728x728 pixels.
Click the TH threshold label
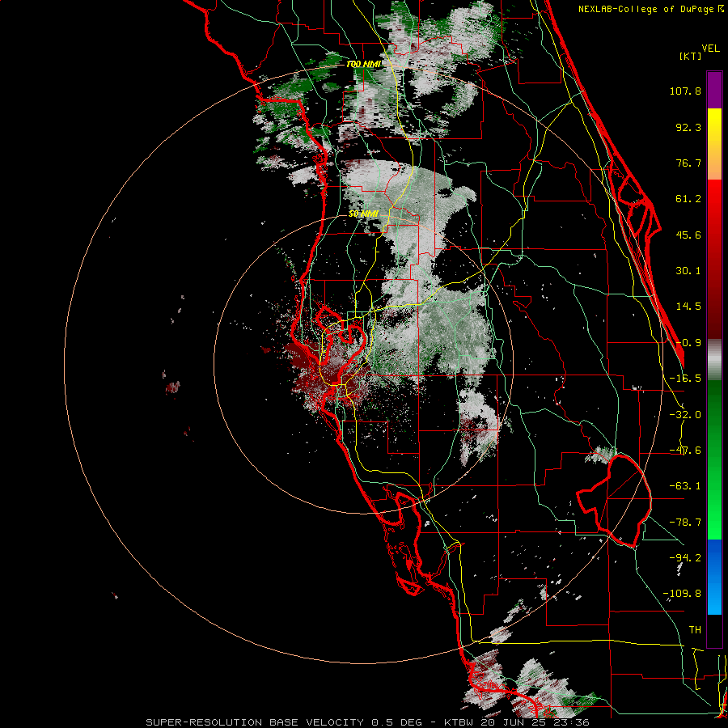tap(695, 630)
